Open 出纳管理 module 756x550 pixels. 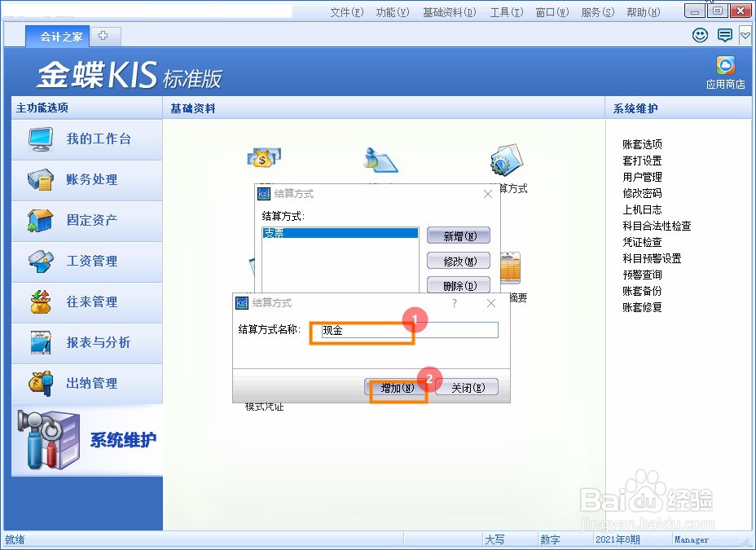[x=87, y=384]
